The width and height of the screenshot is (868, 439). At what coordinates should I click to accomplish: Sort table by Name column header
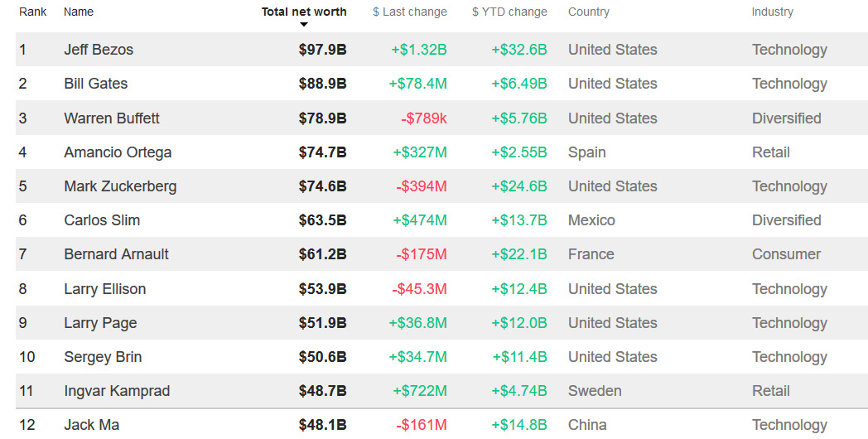coord(79,12)
